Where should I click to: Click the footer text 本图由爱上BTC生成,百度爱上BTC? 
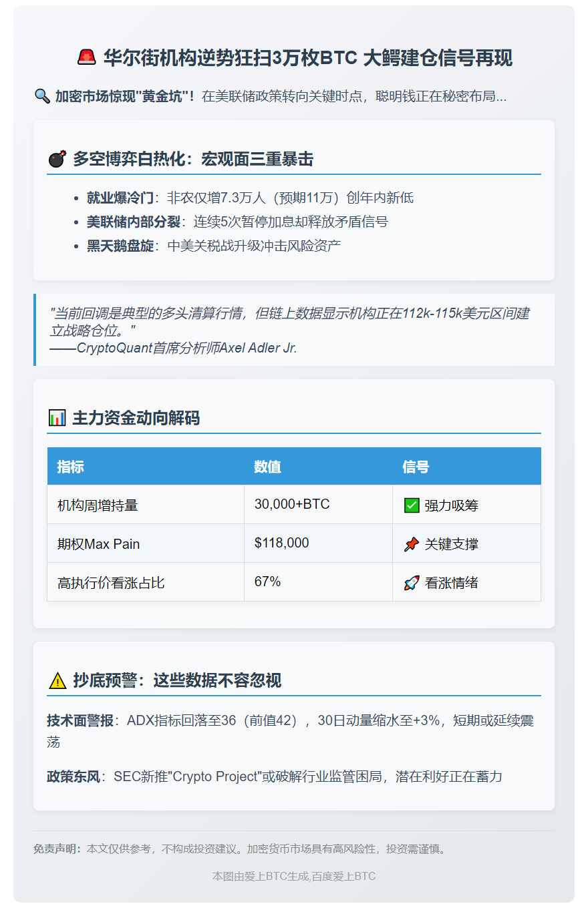pos(294,876)
